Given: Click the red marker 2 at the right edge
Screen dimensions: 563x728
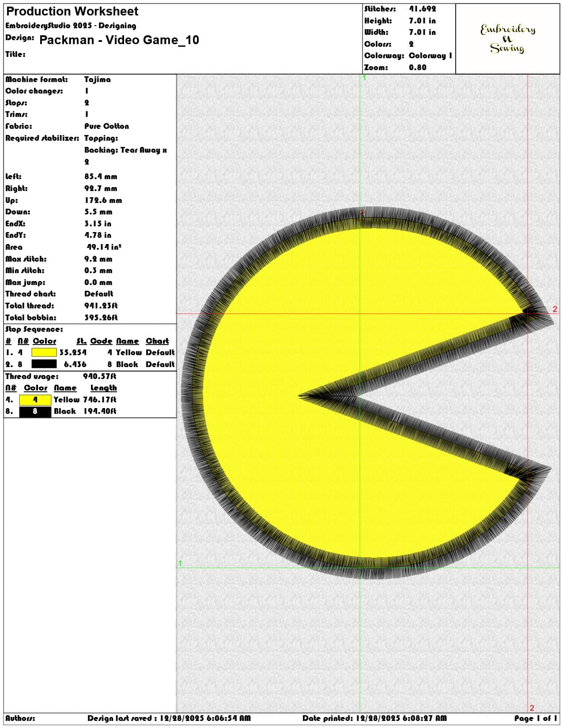Looking at the screenshot, I should [x=555, y=309].
